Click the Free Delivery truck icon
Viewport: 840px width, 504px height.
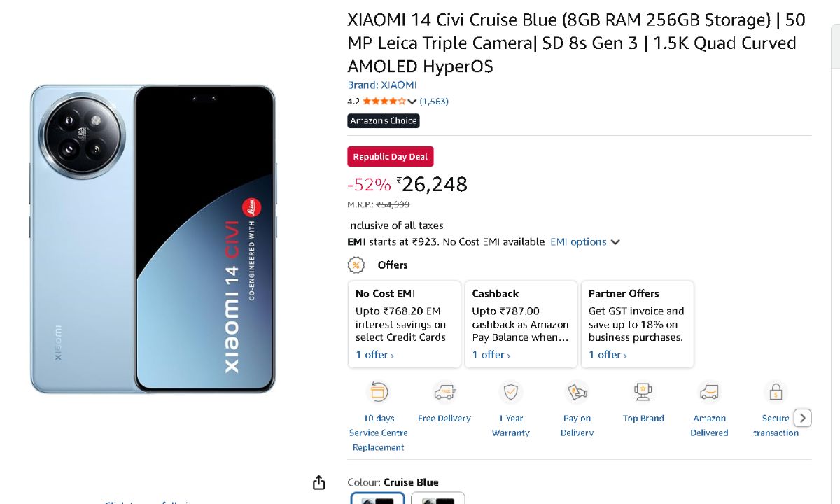pos(444,391)
